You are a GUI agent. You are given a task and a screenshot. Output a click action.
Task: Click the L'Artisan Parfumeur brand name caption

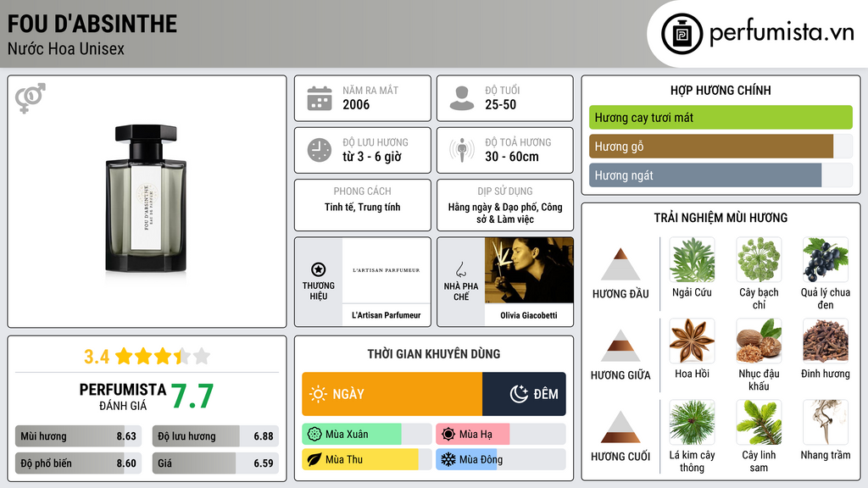[387, 315]
